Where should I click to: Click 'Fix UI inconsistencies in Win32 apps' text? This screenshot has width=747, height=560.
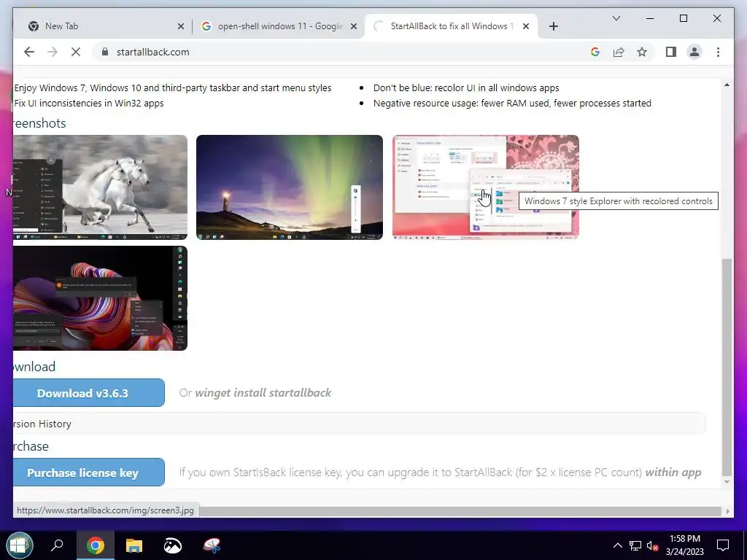[89, 103]
